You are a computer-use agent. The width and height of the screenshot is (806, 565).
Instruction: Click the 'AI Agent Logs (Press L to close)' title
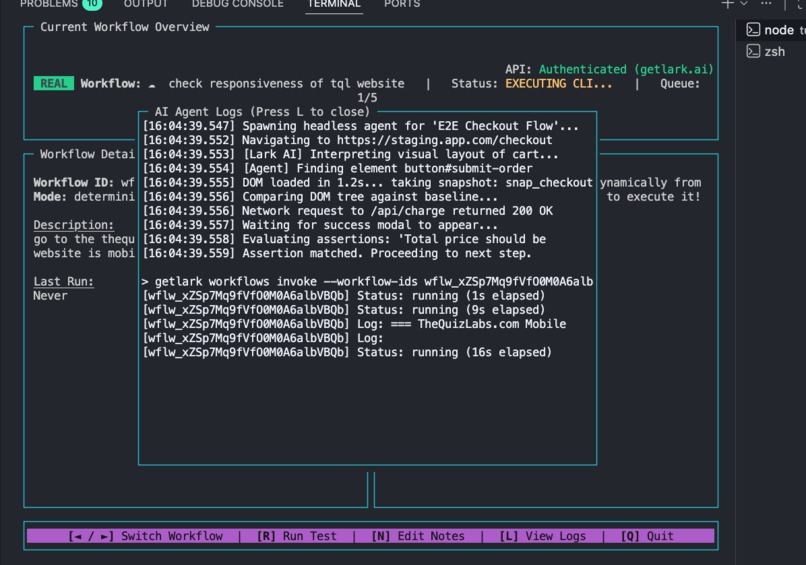pyautogui.click(x=262, y=112)
